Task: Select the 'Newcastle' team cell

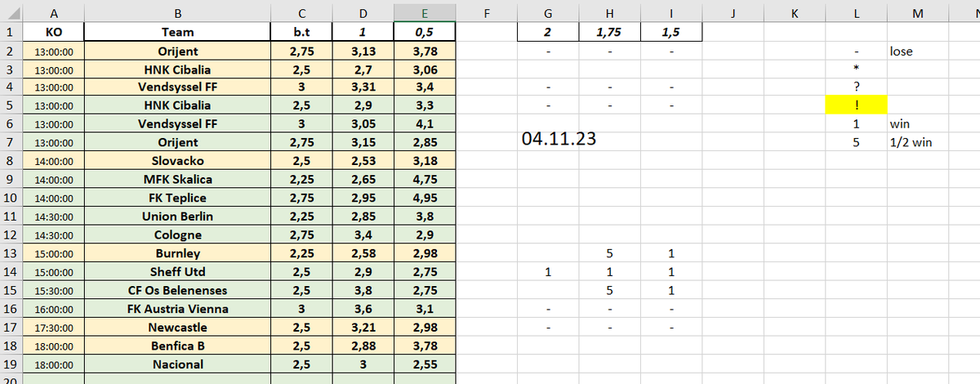Action: (x=177, y=327)
